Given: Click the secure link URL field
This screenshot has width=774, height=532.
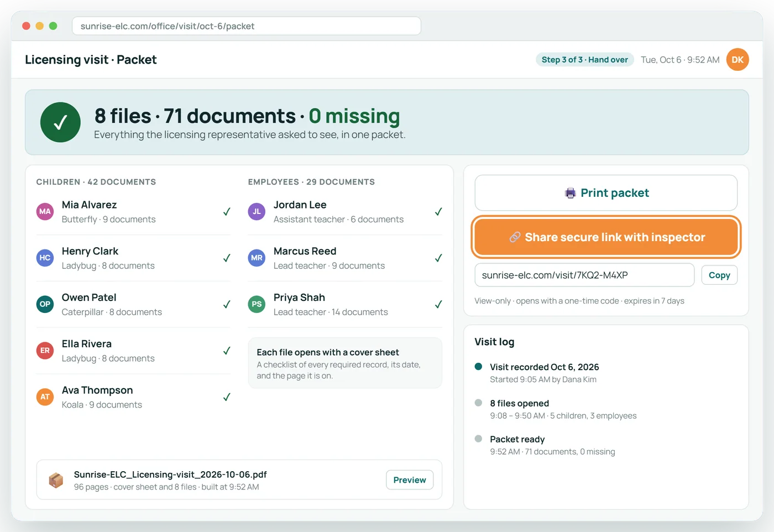Looking at the screenshot, I should (x=584, y=275).
